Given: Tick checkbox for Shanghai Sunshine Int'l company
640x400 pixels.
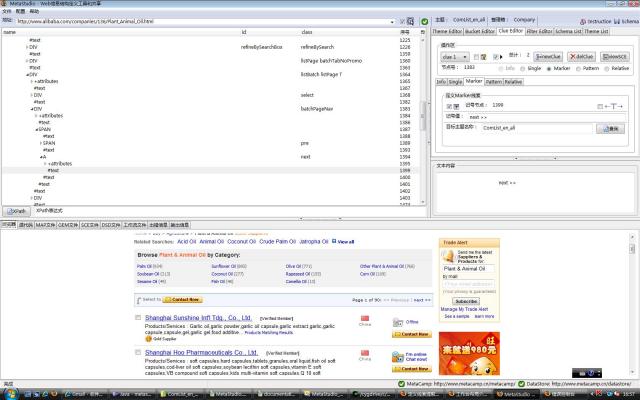Looking at the screenshot, I should pyautogui.click(x=138, y=318).
